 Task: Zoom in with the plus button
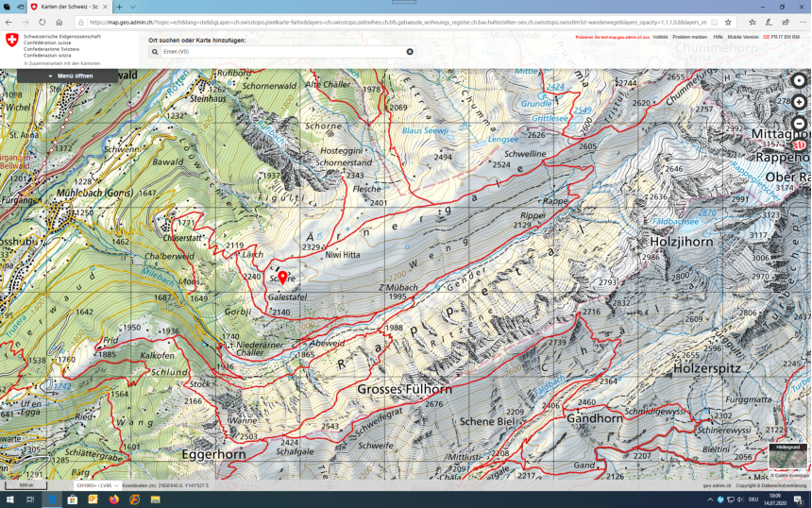(799, 102)
